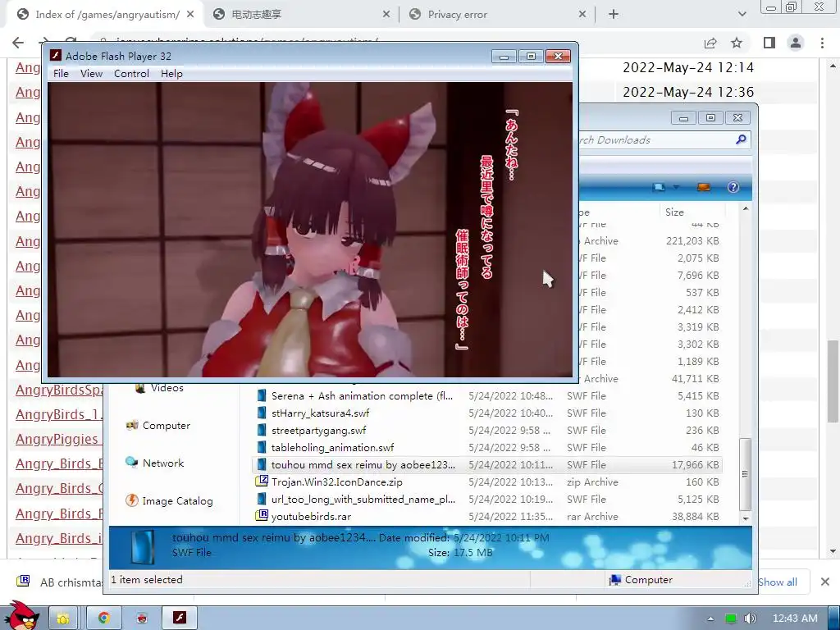Click the Chrome back arrow button
The height and width of the screenshot is (630, 840).
click(18, 43)
